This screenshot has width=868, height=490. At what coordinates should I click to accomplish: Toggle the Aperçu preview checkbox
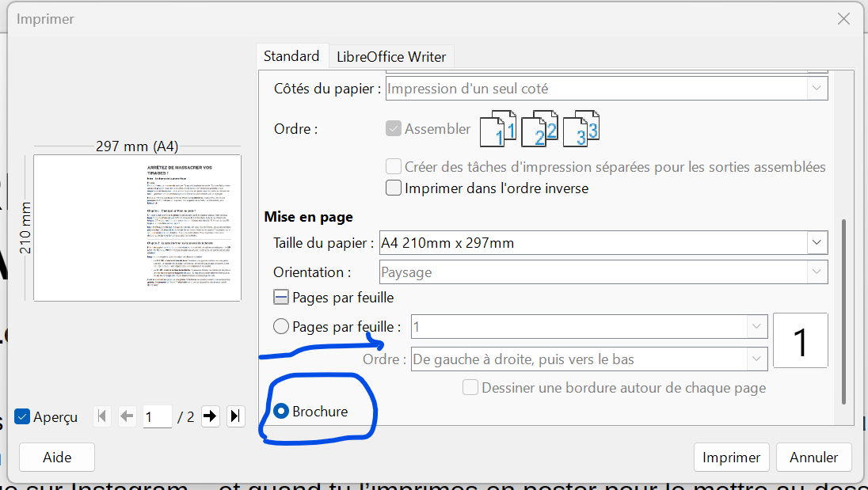[23, 416]
